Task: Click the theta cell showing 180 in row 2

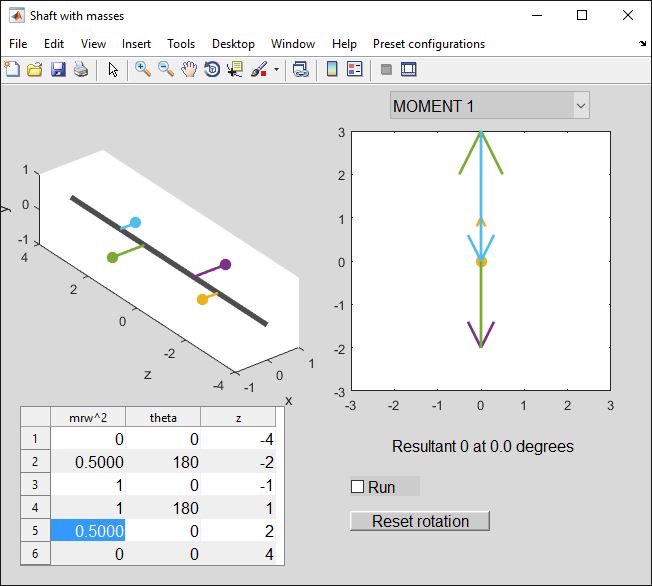Action: [x=163, y=462]
